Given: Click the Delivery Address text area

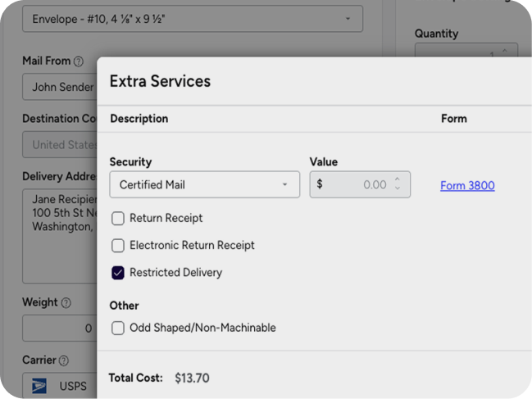Looking at the screenshot, I should click(x=60, y=236).
